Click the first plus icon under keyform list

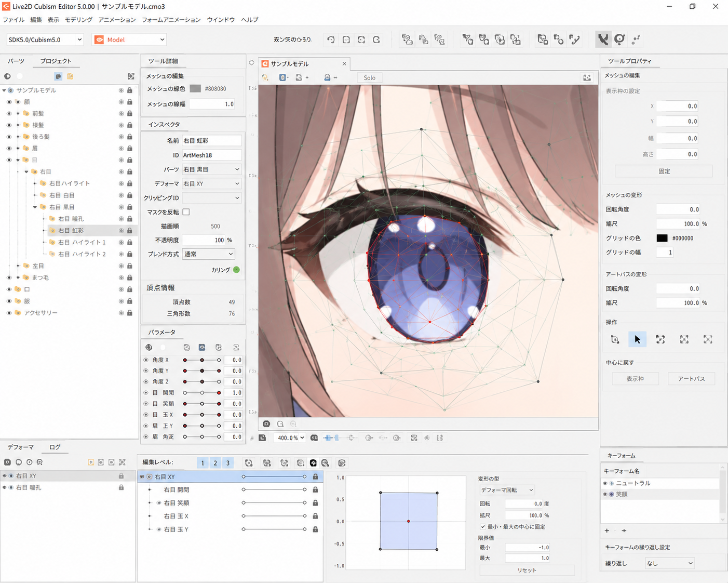607,531
